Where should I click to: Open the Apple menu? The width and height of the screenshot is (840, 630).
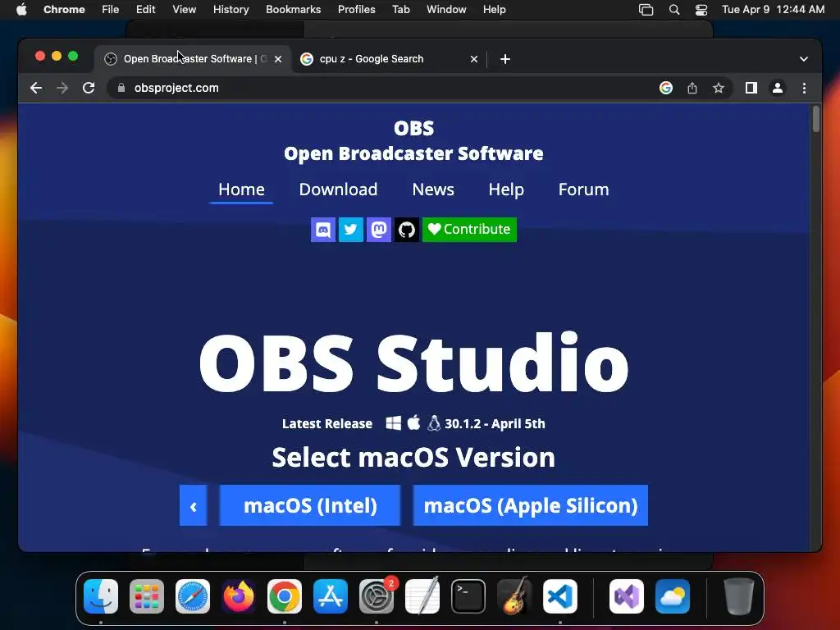pos(21,10)
